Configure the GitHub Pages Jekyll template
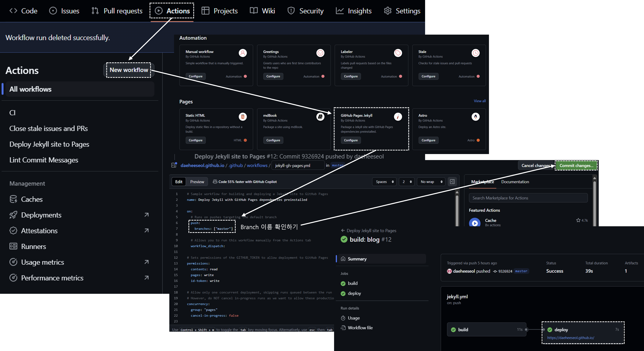The image size is (644, 351). [x=351, y=140]
